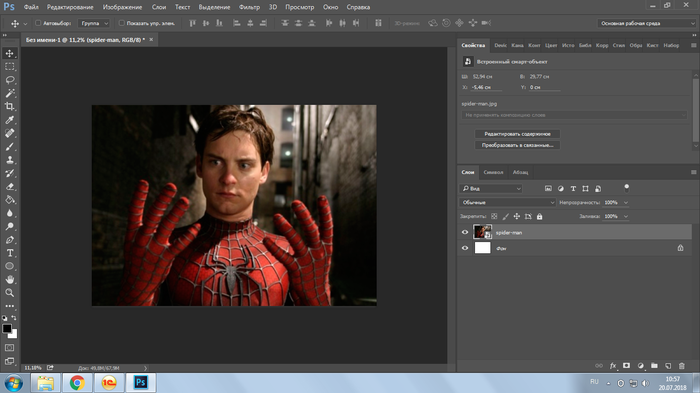Viewport: 700px width, 393px height.
Task: Select the Dodge tool
Action: 9,226
